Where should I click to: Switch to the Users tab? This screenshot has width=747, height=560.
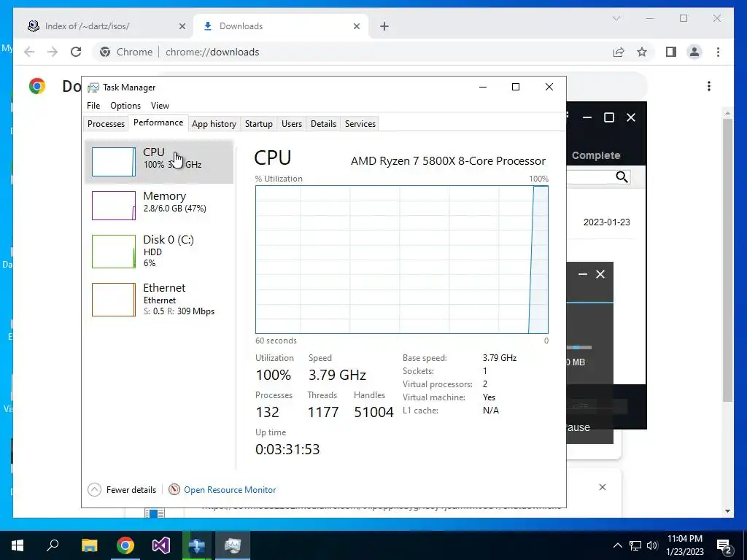tap(292, 124)
